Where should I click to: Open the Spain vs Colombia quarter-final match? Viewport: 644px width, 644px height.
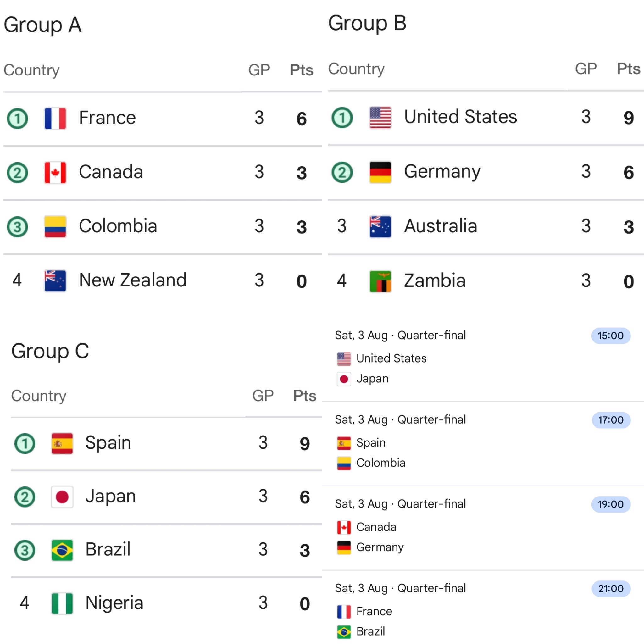(483, 444)
